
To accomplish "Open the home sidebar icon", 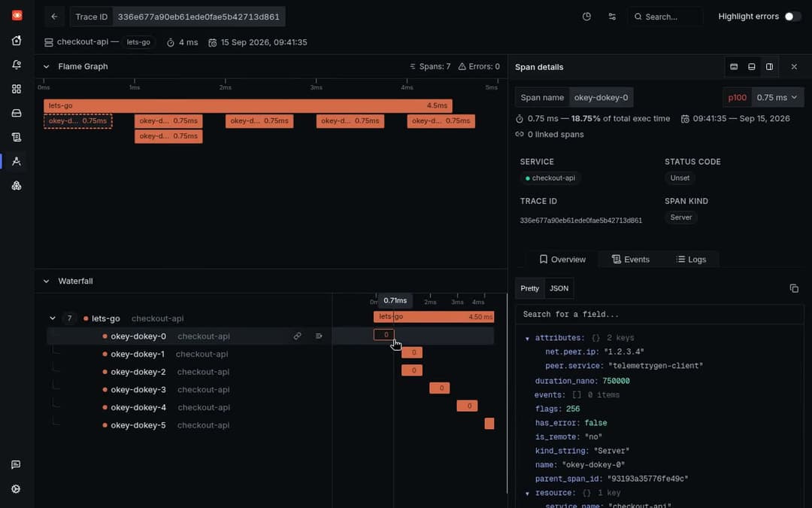I will tap(17, 41).
